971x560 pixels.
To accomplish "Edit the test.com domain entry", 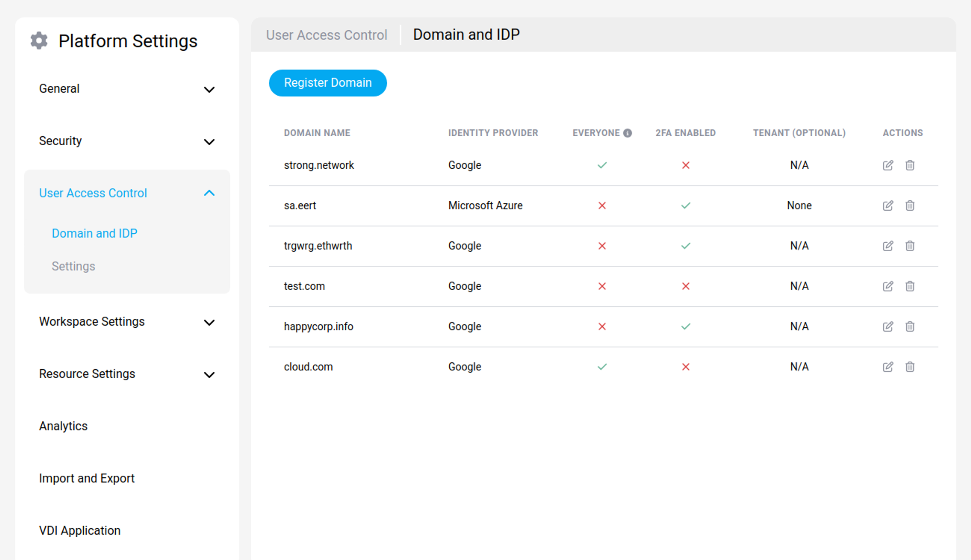I will [x=888, y=286].
